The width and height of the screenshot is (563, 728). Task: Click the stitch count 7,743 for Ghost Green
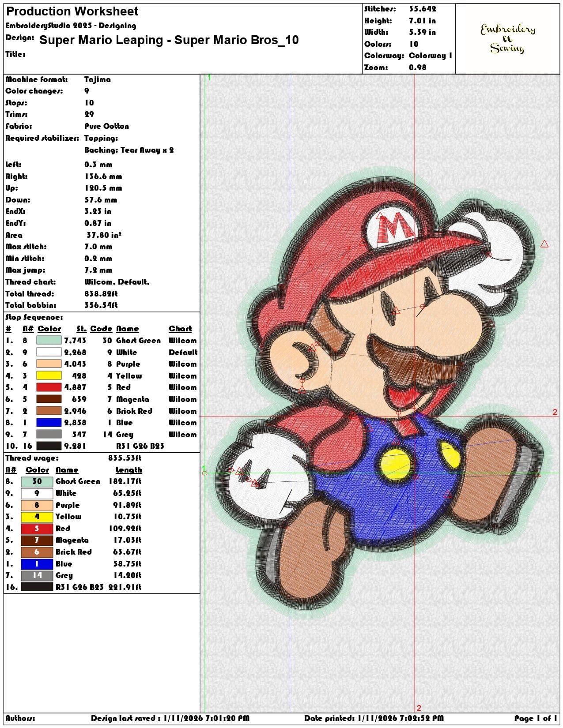click(75, 340)
